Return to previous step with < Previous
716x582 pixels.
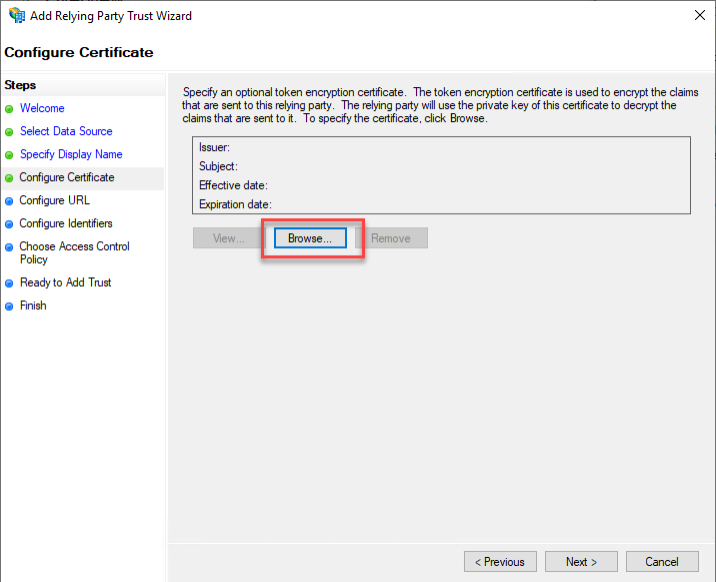click(500, 561)
